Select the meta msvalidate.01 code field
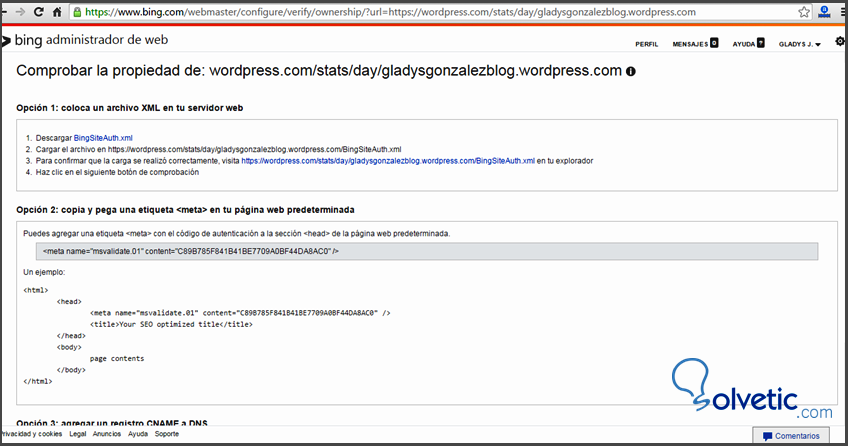 (427, 251)
